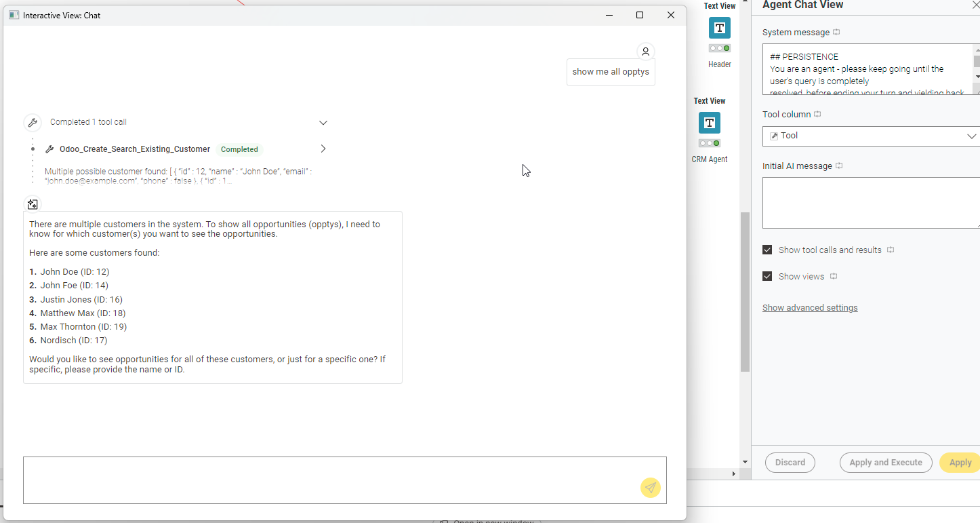This screenshot has width=980, height=523.
Task: Click wrench icon beside Completed 1 tool call
Action: click(x=32, y=122)
